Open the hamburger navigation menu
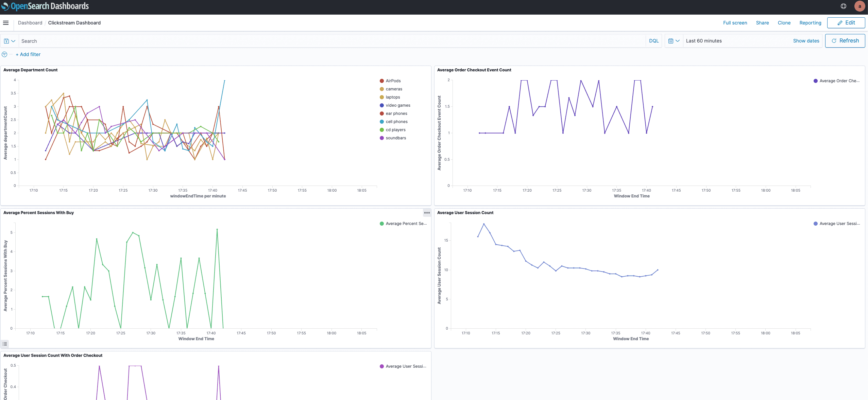Viewport: 868px width, 400px height. (5, 23)
